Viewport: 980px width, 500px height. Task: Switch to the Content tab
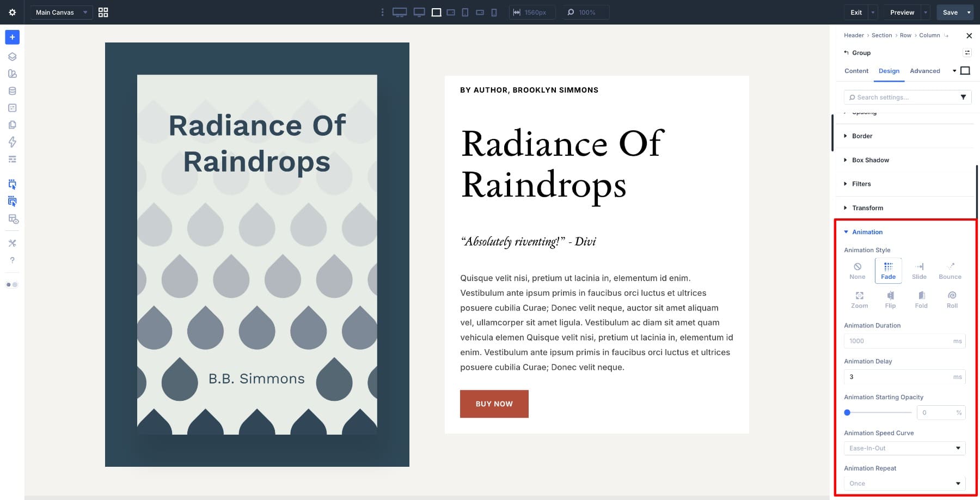pyautogui.click(x=856, y=71)
